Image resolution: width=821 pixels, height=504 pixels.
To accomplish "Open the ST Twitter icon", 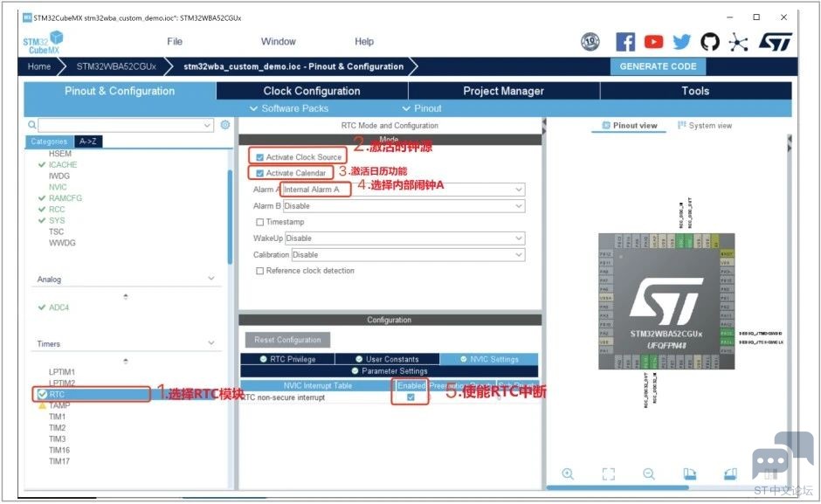I will 682,42.
